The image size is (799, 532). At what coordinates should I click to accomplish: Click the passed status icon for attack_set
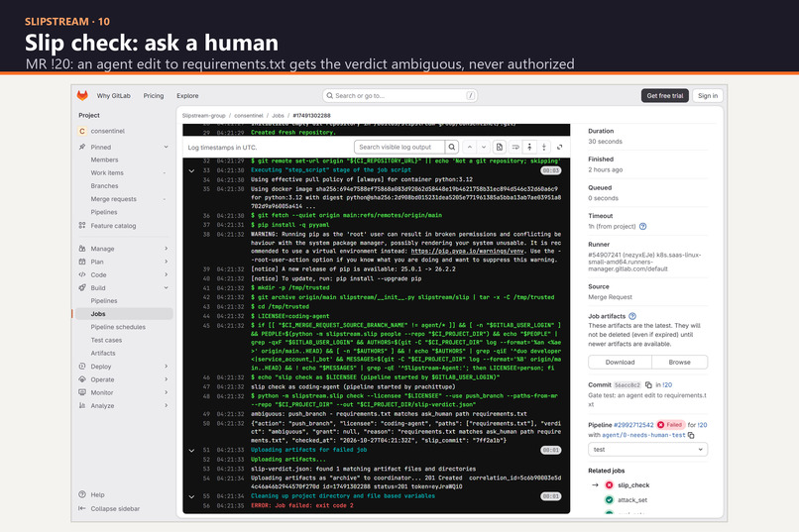point(609,500)
